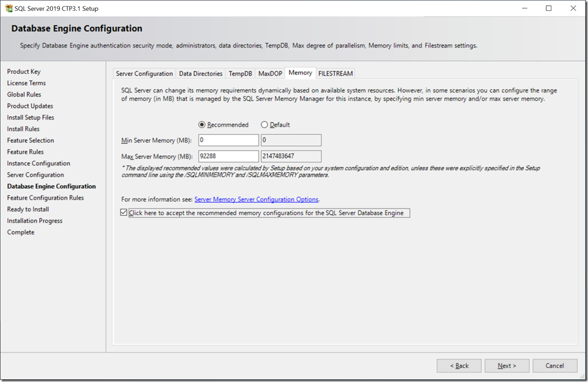588x382 pixels.
Task: Select the Default memory radio button
Action: (x=264, y=125)
